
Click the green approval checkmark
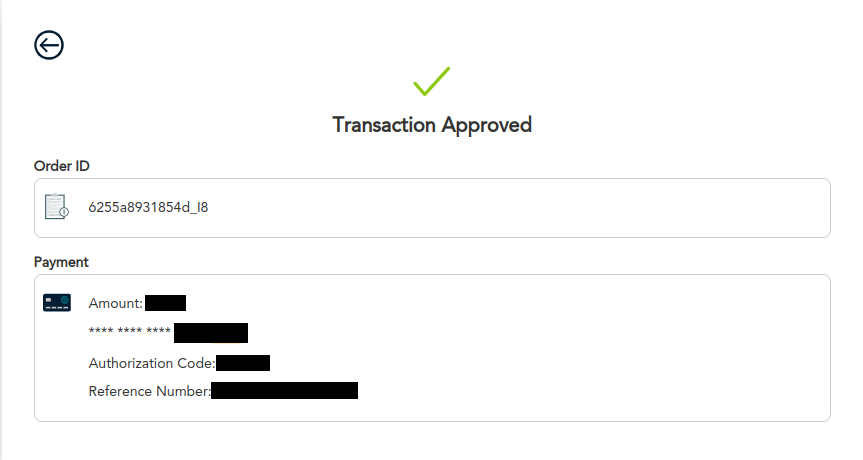point(431,81)
